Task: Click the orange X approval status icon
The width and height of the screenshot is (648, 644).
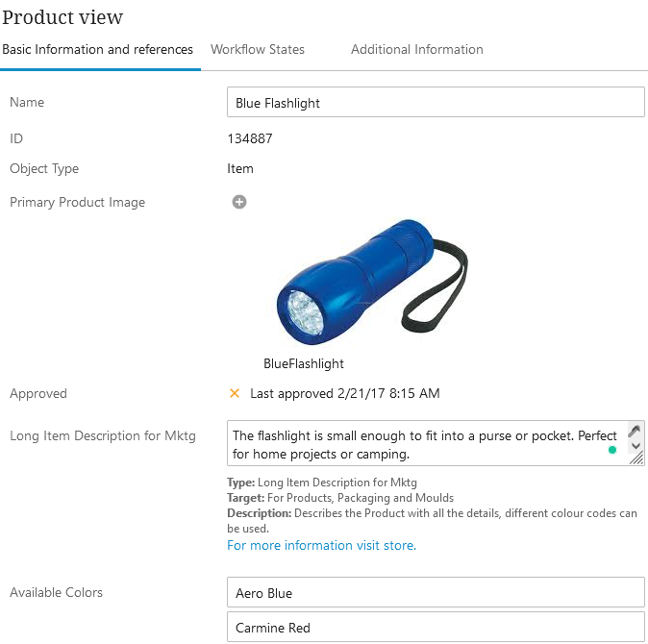Action: point(235,393)
